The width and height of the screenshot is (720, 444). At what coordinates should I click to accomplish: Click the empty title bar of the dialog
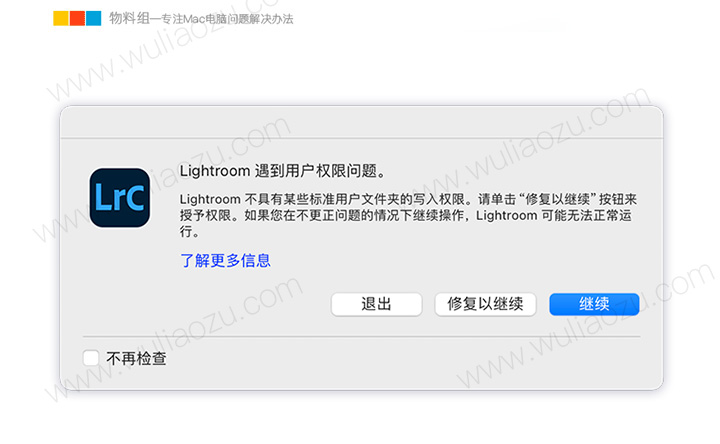tap(361, 122)
